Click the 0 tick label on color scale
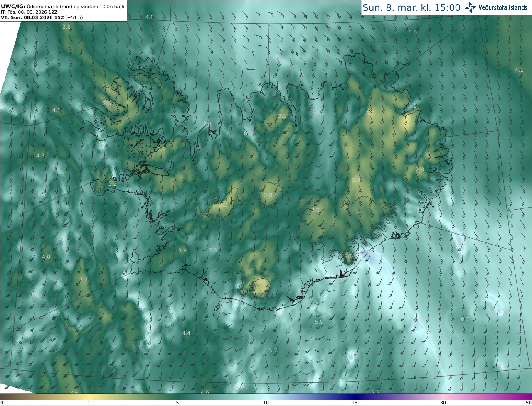The image size is (532, 406). [2, 403]
